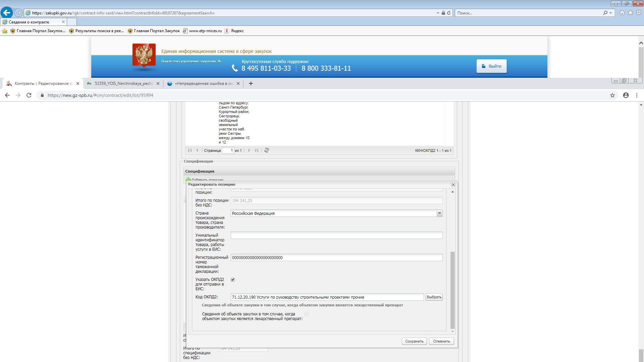This screenshot has width=644, height=362.
Task: Open Chrome three-dot menu
Action: tap(637, 95)
